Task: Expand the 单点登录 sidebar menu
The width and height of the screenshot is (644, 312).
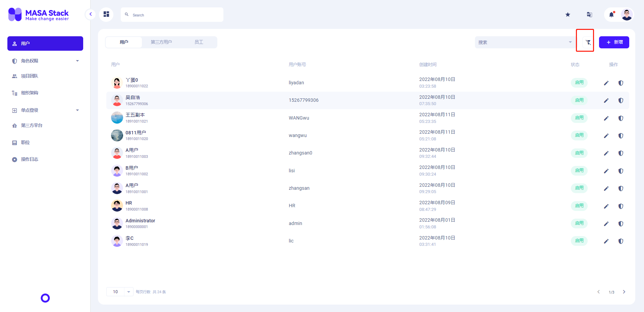Action: coord(45,110)
